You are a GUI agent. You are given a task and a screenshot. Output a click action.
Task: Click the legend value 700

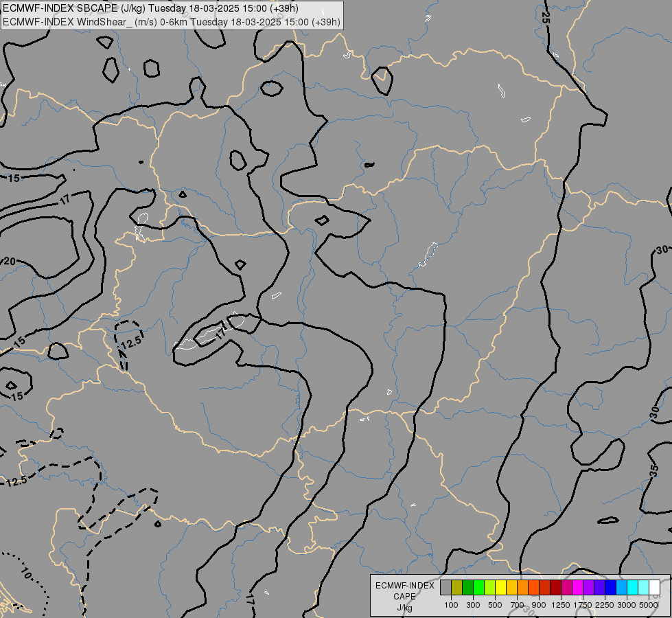click(518, 605)
